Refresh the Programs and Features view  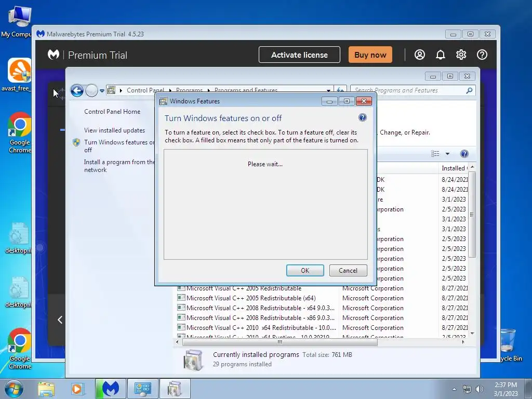point(340,90)
